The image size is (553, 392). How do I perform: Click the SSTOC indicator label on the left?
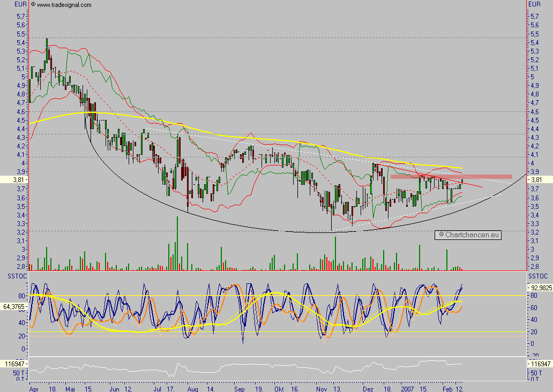coord(17,276)
